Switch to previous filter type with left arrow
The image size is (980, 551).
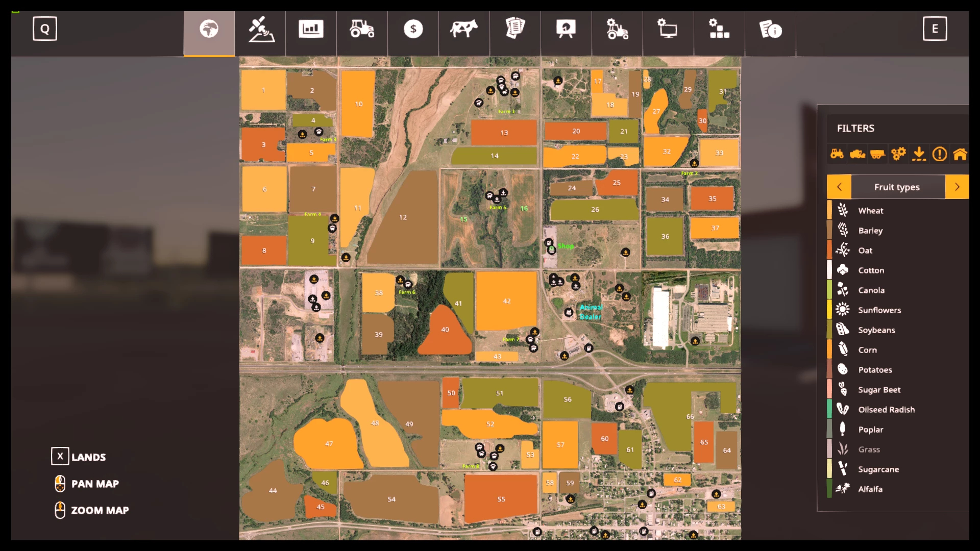point(839,187)
